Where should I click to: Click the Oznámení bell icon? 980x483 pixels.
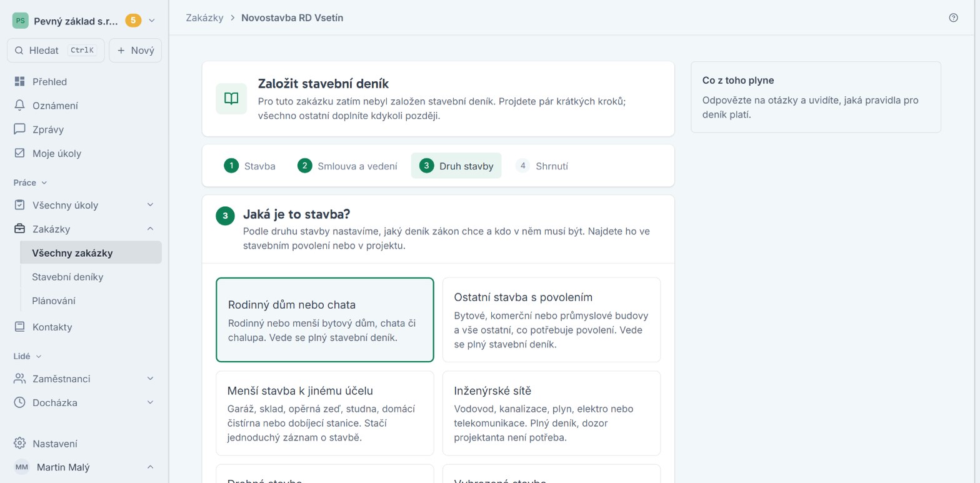pyautogui.click(x=19, y=105)
